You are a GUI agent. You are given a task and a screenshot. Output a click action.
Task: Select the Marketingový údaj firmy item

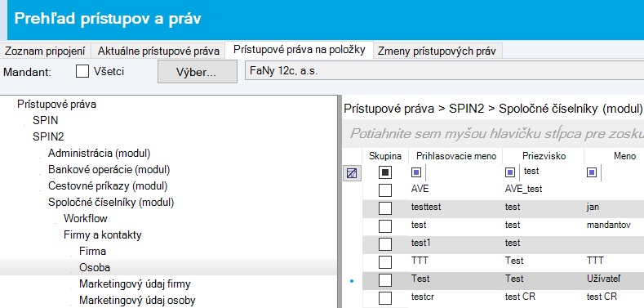pos(135,284)
